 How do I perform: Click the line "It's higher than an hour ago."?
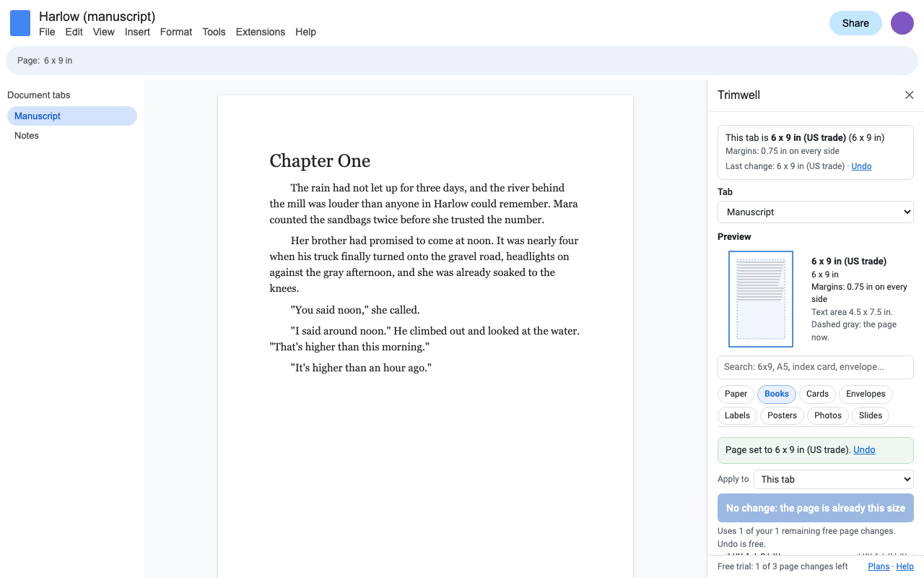pos(361,368)
